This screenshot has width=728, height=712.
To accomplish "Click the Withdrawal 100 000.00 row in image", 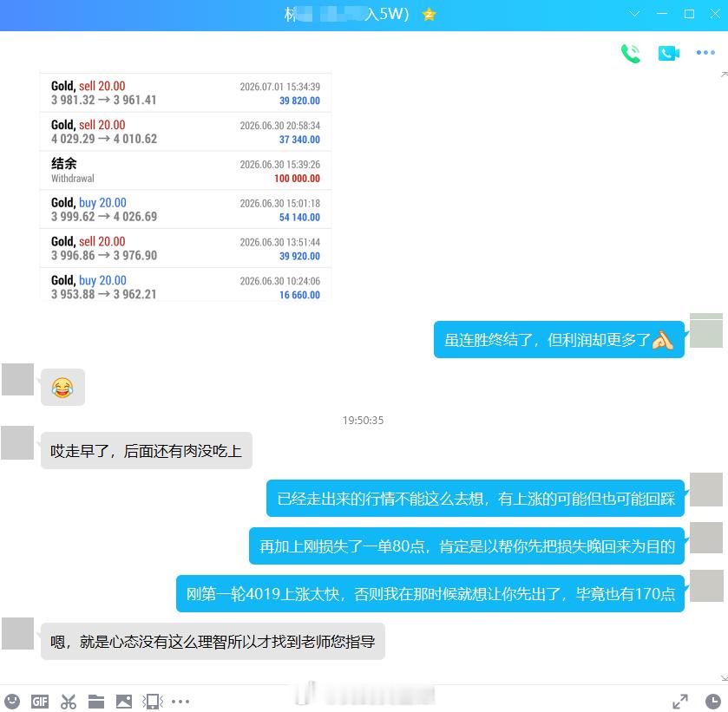I will tap(186, 171).
